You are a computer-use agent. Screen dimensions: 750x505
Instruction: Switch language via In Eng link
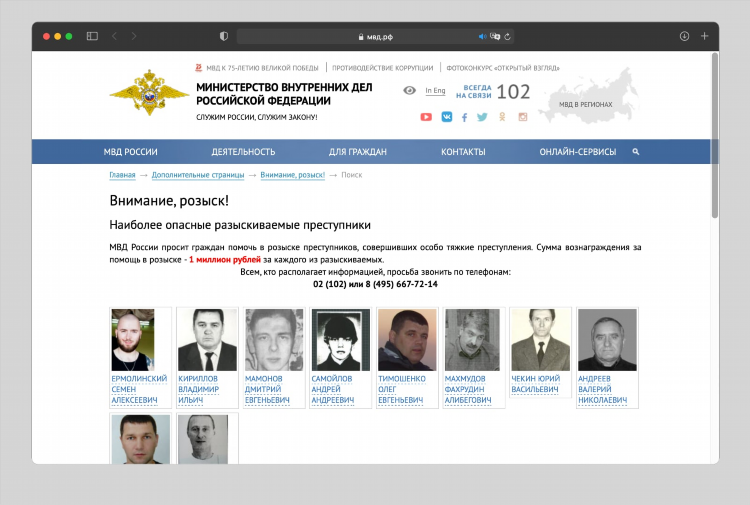tap(435, 90)
